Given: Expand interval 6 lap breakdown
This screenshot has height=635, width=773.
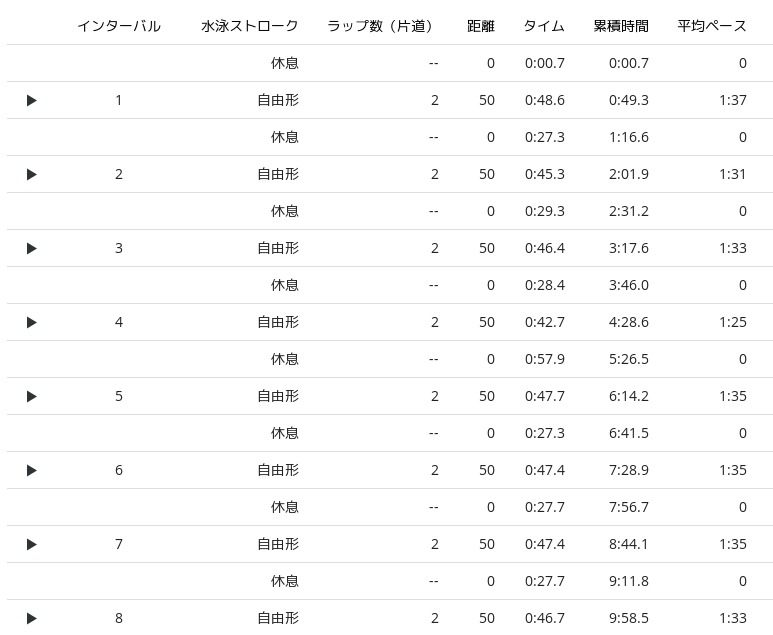Looking at the screenshot, I should click(x=32, y=470).
